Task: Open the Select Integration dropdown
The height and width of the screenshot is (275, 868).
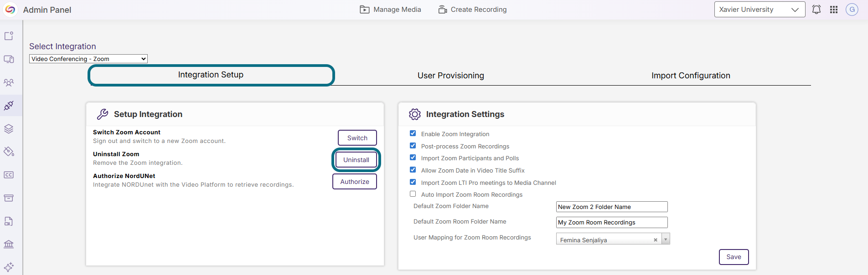Action: click(x=88, y=59)
